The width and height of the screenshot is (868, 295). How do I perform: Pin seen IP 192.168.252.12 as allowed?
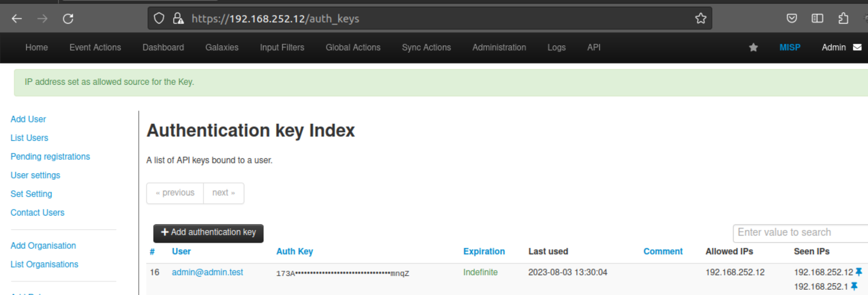[x=859, y=272]
